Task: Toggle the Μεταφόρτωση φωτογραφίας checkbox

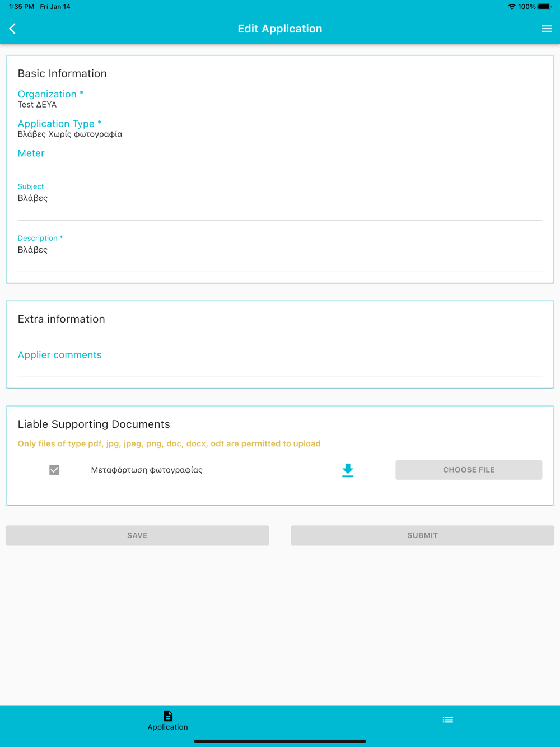Action: (54, 470)
